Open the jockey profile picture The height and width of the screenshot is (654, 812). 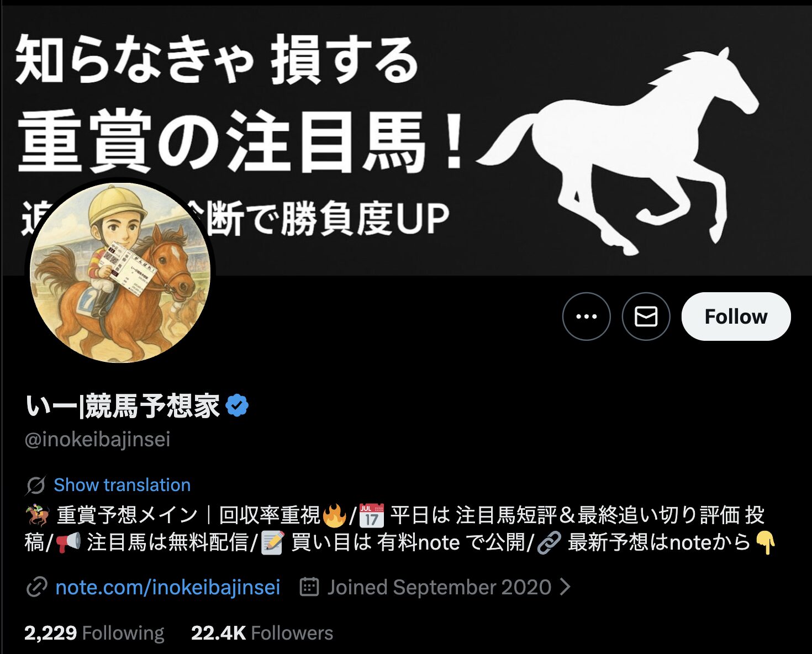pos(120,272)
